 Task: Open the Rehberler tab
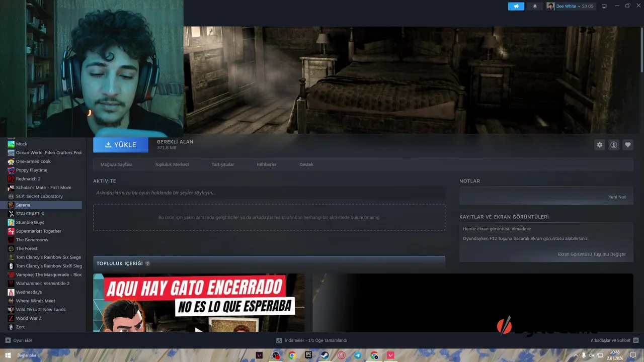coord(267,164)
